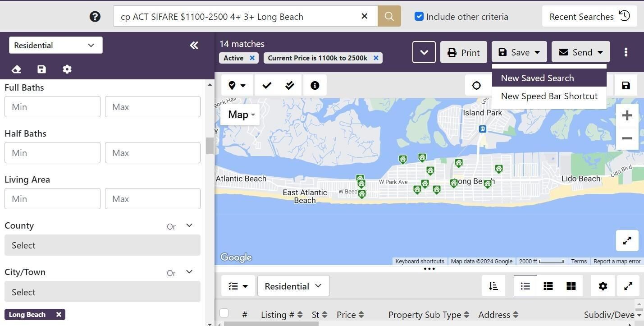Click the crosshair locate icon on map

[476, 85]
